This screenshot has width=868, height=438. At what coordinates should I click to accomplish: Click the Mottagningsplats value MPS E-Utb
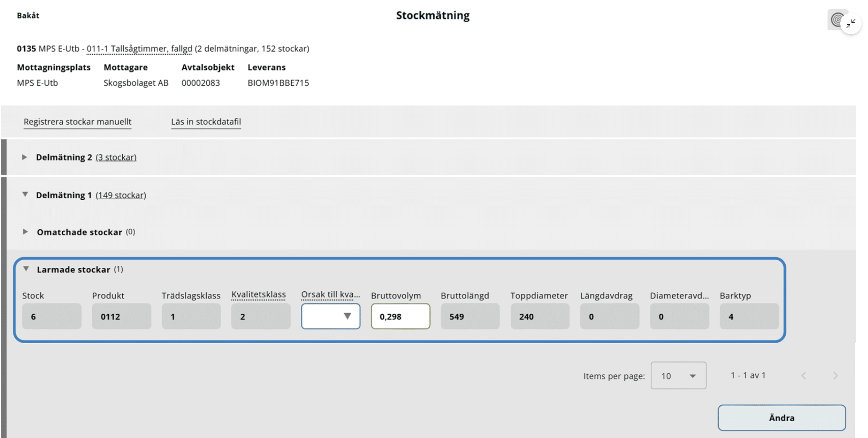[x=37, y=83]
